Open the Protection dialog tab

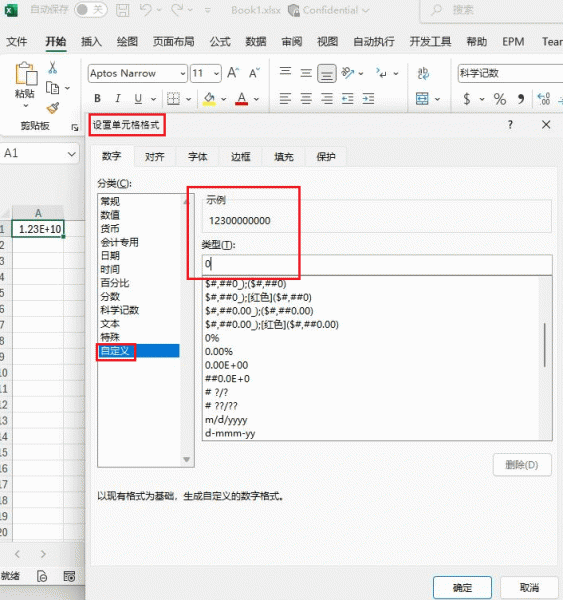click(x=326, y=157)
